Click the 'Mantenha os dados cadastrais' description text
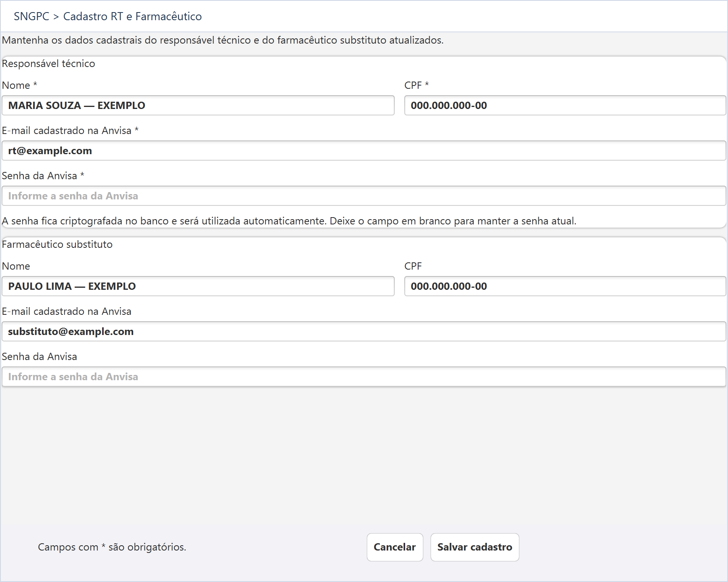Viewport: 728px width, 582px height. click(x=223, y=40)
